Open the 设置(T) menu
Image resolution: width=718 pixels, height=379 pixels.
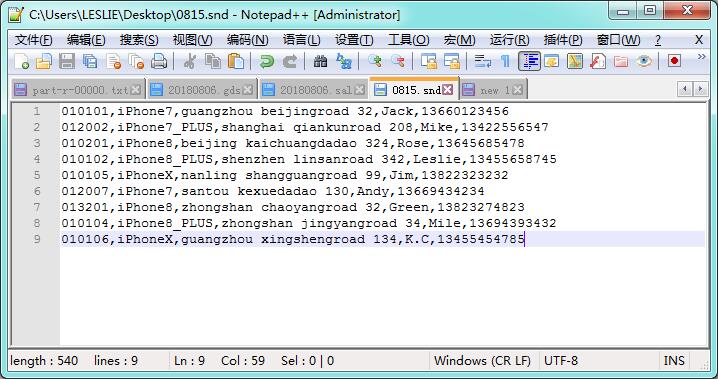(x=354, y=40)
